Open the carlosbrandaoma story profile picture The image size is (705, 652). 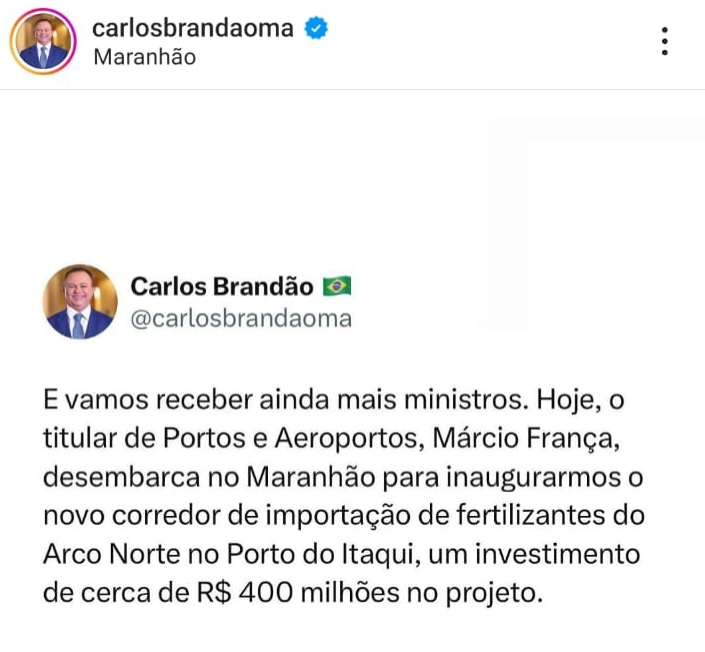coord(43,41)
